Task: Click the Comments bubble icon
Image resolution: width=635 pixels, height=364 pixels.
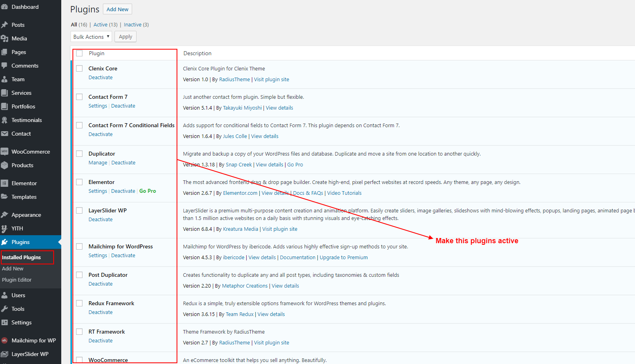Action: click(4, 66)
